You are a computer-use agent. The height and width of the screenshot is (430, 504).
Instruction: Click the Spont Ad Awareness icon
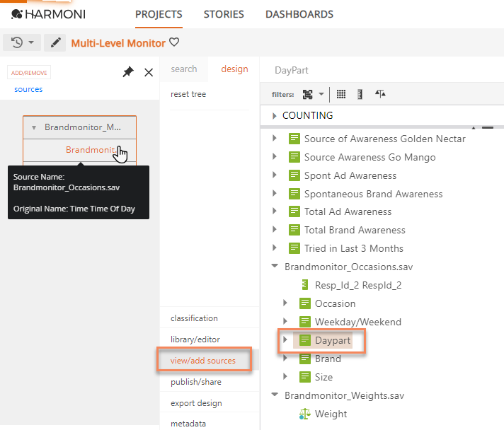pyautogui.click(x=294, y=175)
